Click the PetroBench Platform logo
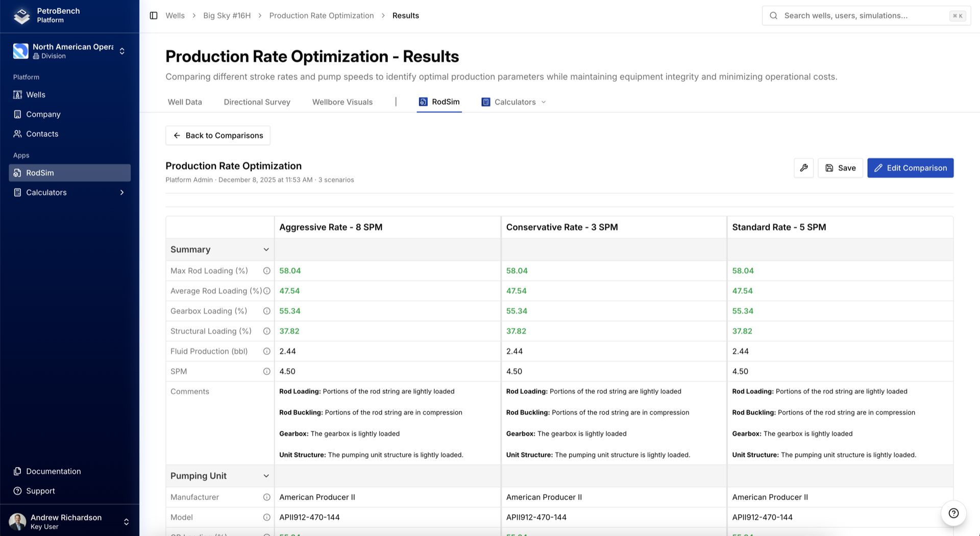Viewport: 980px width, 536px height. [x=21, y=16]
